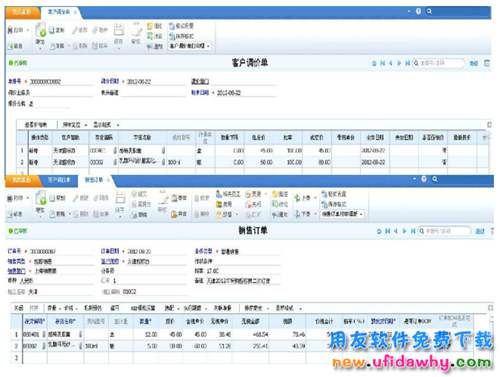
Task: Click the help icon in lower blue title bar
Action: click(x=424, y=179)
